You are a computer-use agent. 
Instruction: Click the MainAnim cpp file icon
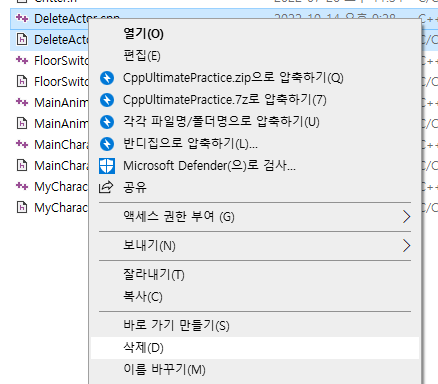point(22,102)
